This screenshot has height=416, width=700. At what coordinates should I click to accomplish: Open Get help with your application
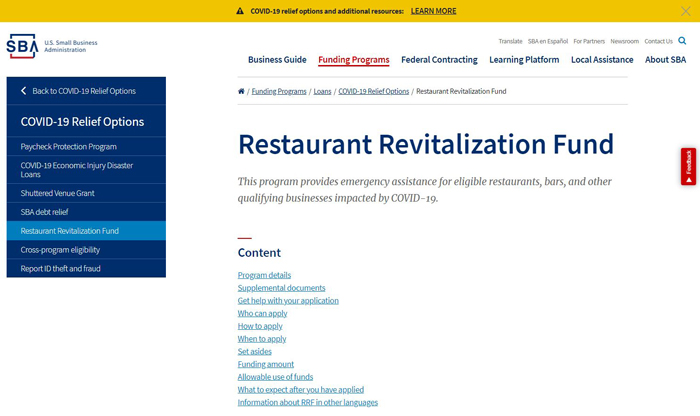[x=288, y=300]
